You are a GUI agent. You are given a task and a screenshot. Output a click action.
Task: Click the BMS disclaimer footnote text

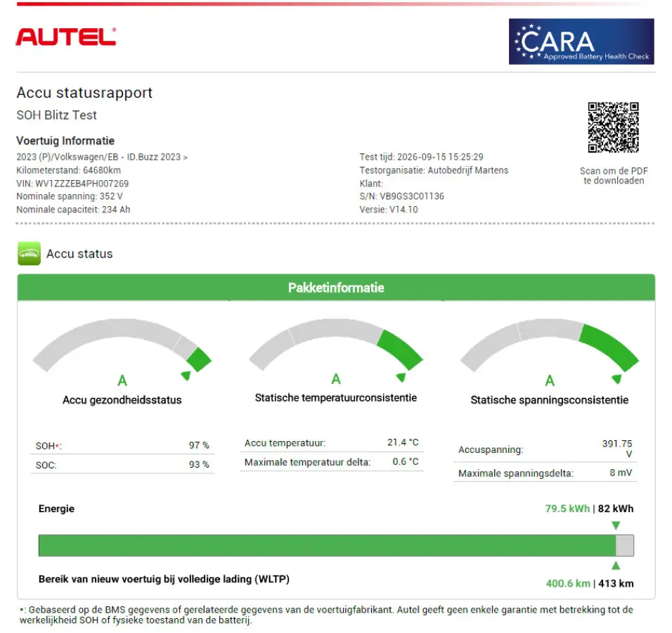click(x=326, y=615)
